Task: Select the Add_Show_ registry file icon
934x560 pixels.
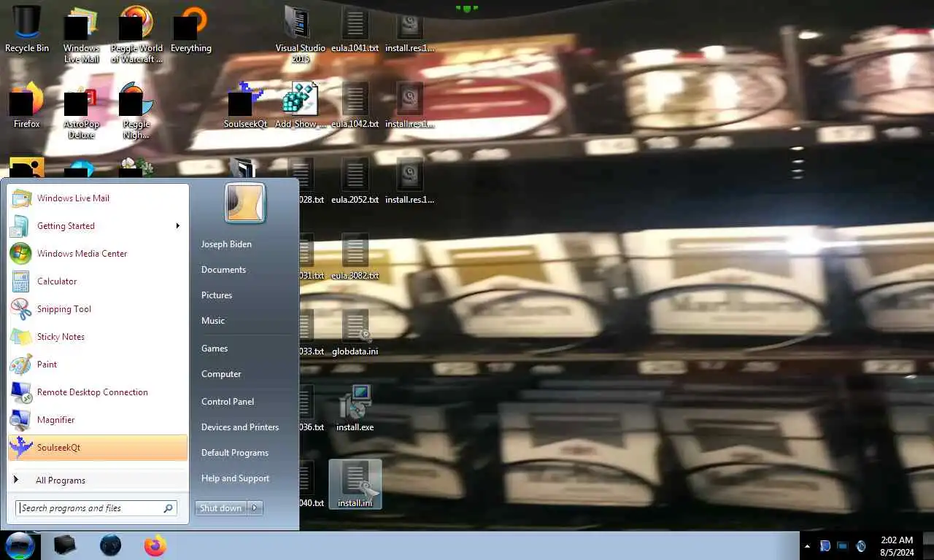Action: 300,106
